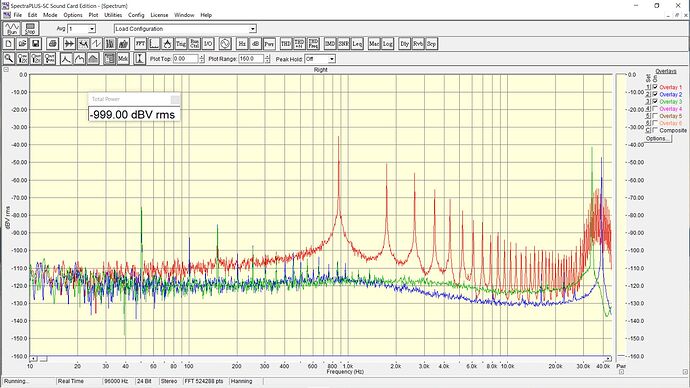Toggle the Pwr total power icon

[x=269, y=44]
